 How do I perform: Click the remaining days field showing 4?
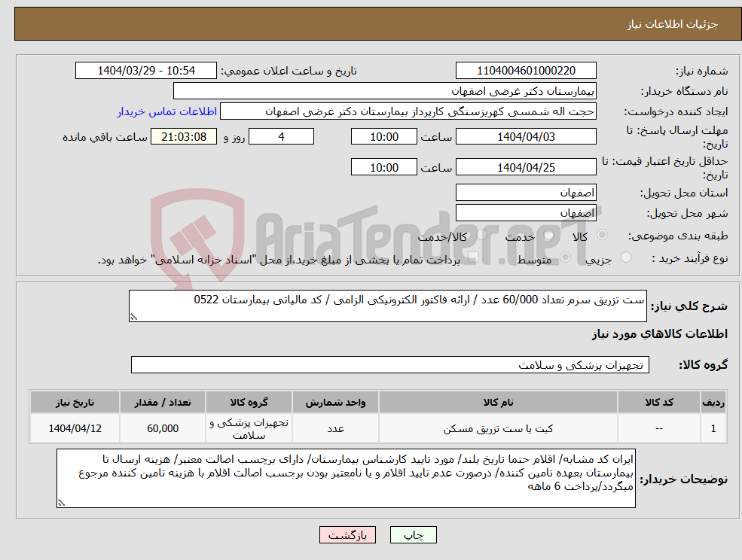(281, 137)
